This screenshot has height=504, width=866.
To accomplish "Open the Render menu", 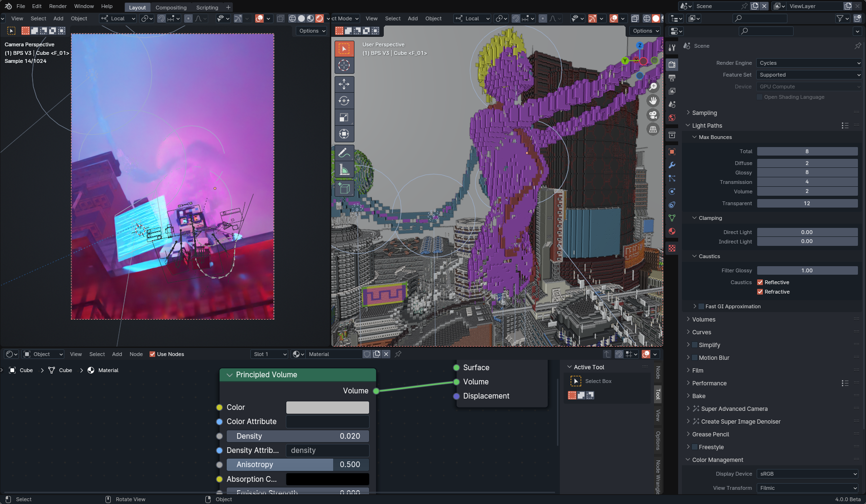I will pos(58,6).
